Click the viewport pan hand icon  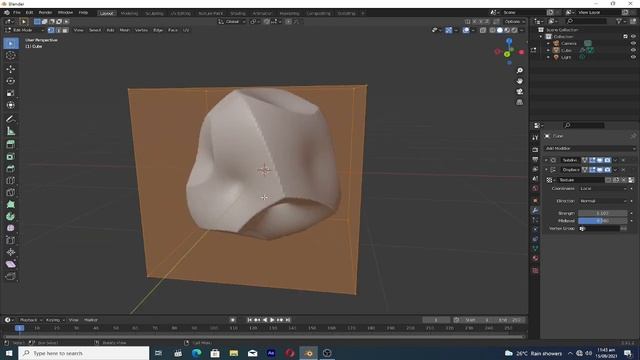coord(520,81)
